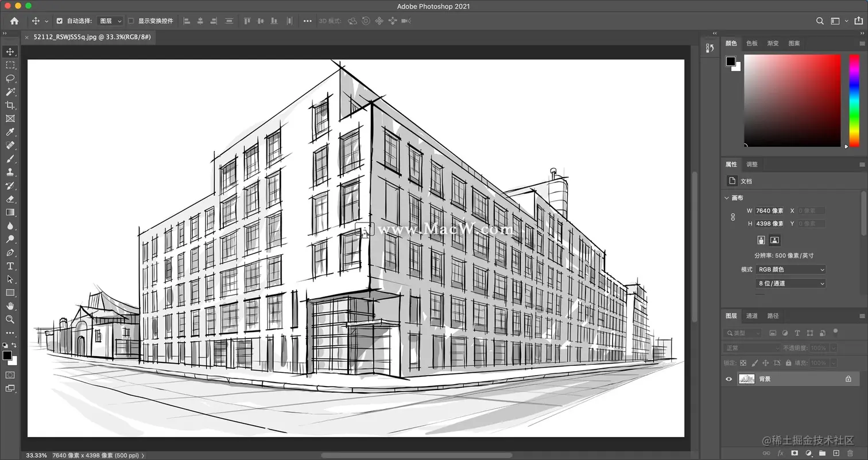Click the layer style fx icon
Viewport: 868px width, 460px height.
pyautogui.click(x=780, y=453)
